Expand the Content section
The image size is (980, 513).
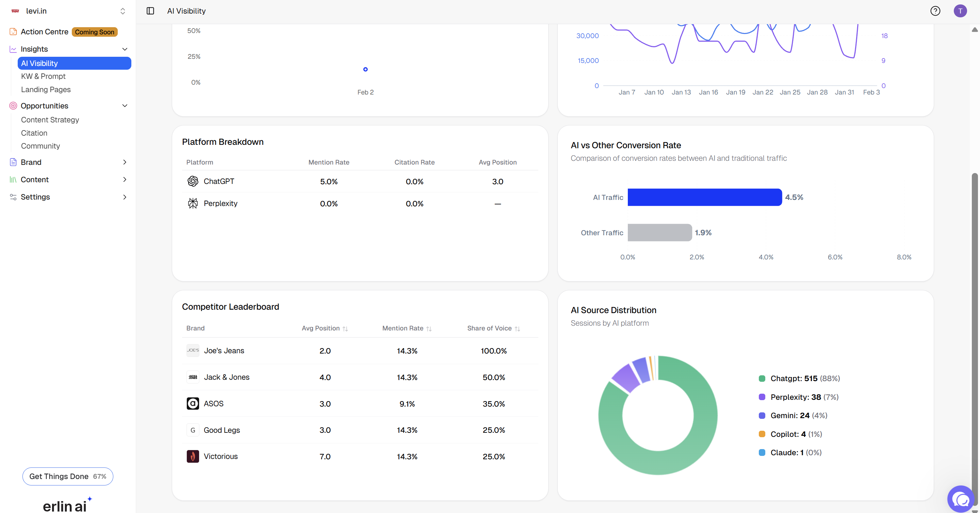click(x=125, y=180)
